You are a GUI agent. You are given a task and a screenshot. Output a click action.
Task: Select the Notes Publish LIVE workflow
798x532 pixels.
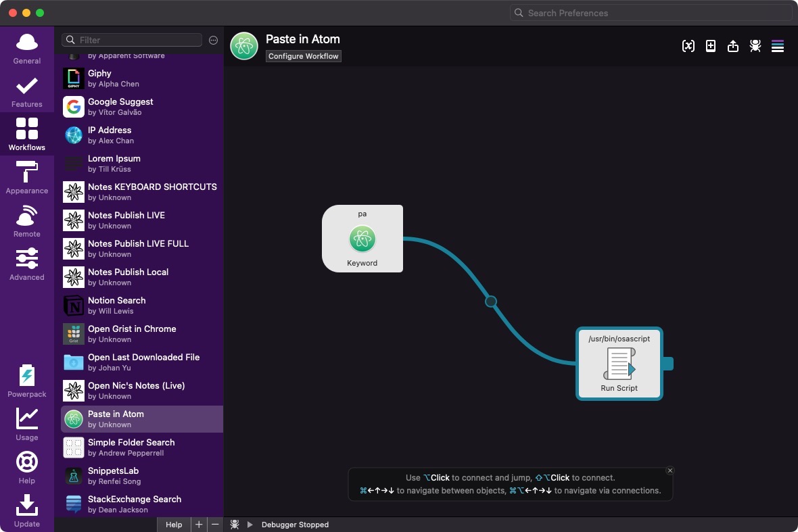[x=142, y=220]
